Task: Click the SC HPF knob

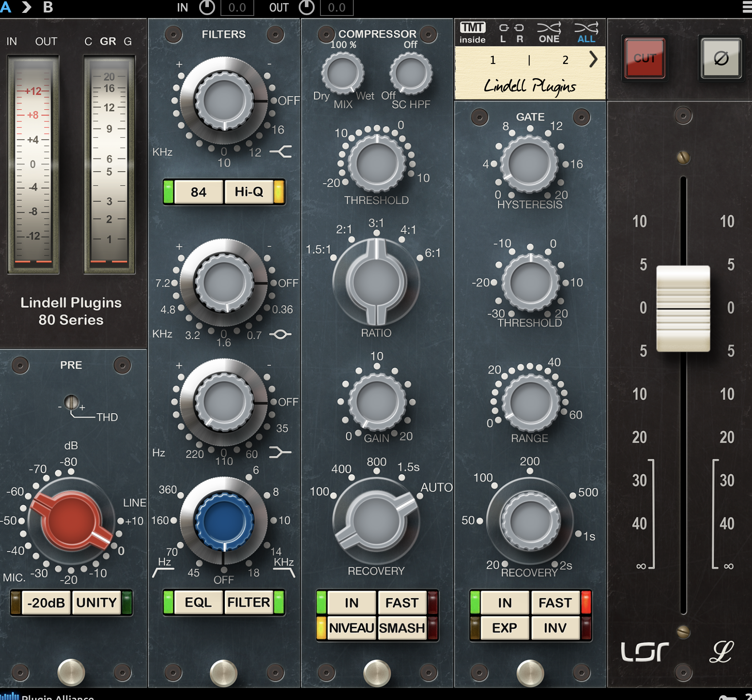Action: click(x=411, y=73)
